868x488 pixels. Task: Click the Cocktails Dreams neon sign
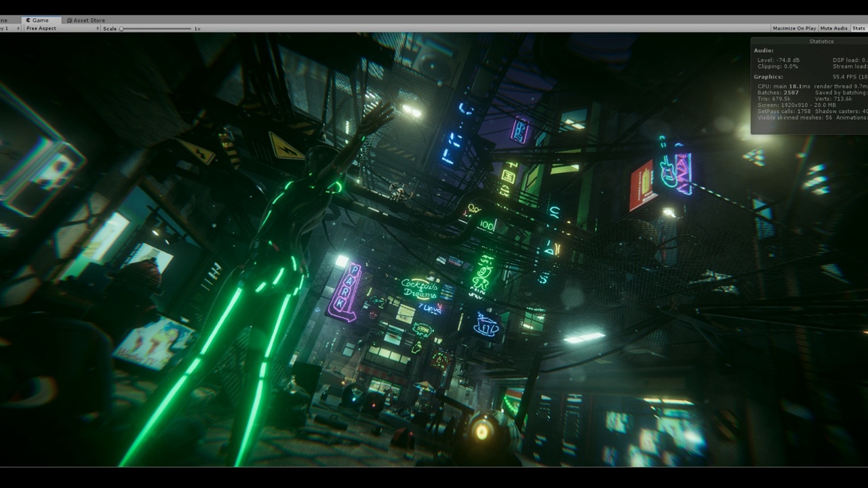(420, 288)
